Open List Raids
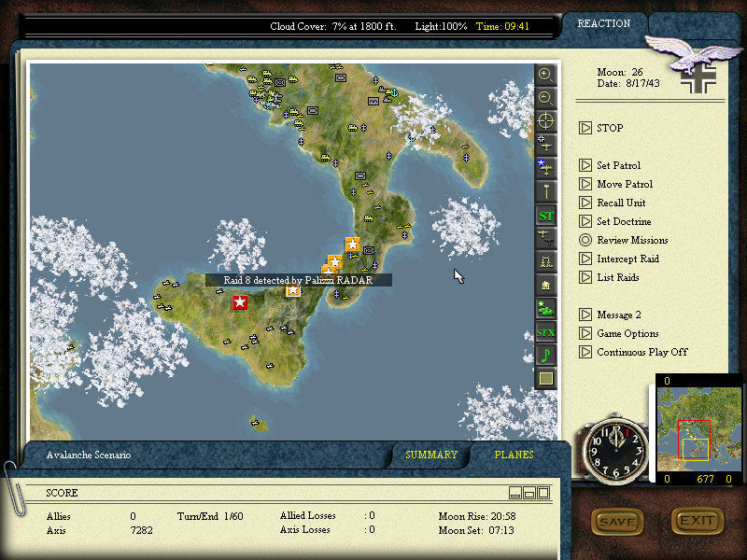The height and width of the screenshot is (560, 747). pyautogui.click(x=610, y=277)
